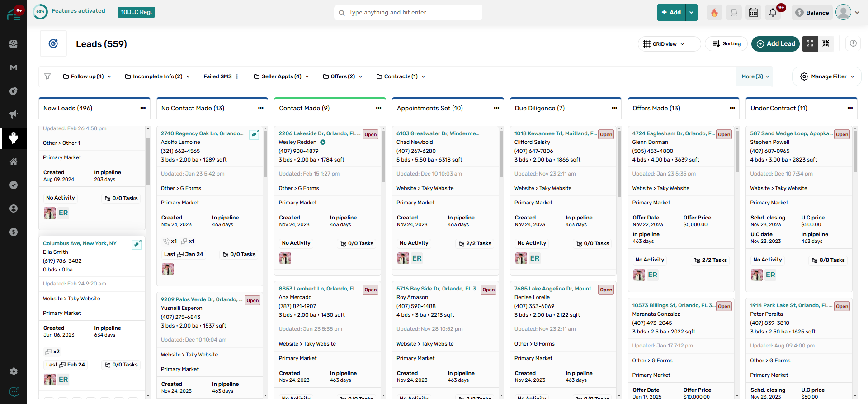Expand the More (3) filters dropdown
Viewport: 868px width, 404px height.
[x=755, y=76]
